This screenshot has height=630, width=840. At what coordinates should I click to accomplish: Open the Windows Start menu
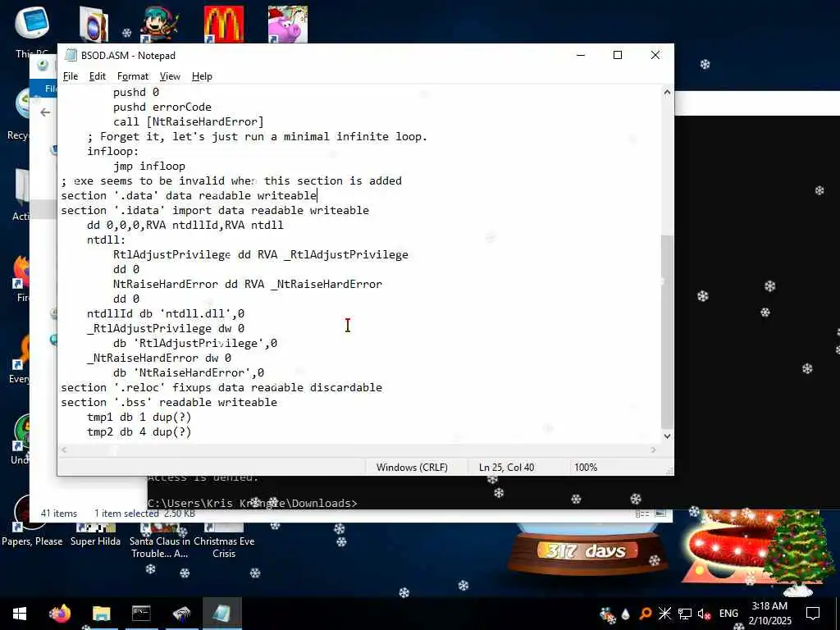point(20,614)
